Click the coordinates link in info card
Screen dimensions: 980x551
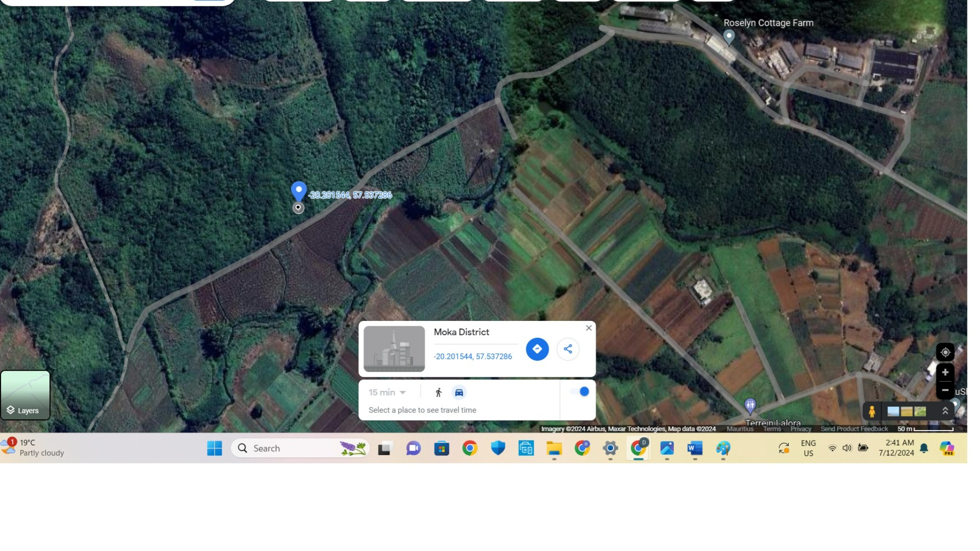(x=472, y=357)
